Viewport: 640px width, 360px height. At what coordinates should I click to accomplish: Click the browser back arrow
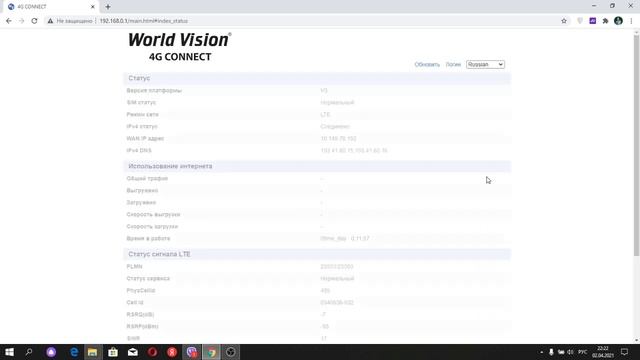(9, 21)
